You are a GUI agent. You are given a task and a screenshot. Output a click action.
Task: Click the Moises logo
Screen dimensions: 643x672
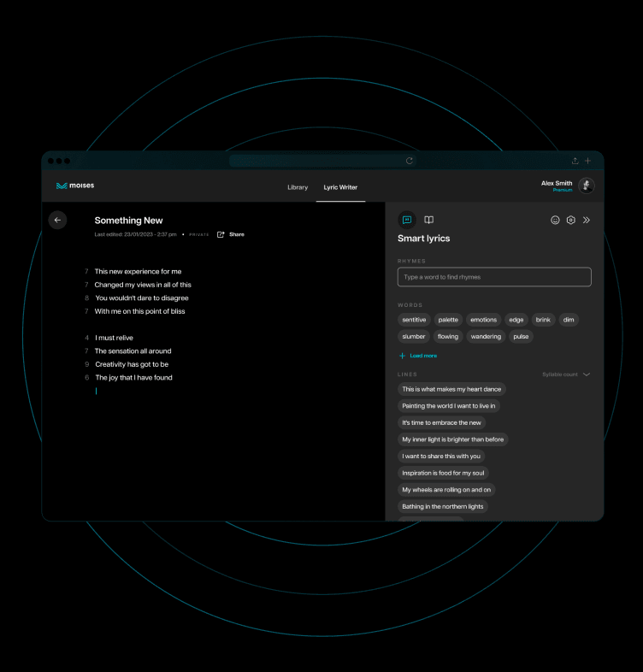pos(74,186)
